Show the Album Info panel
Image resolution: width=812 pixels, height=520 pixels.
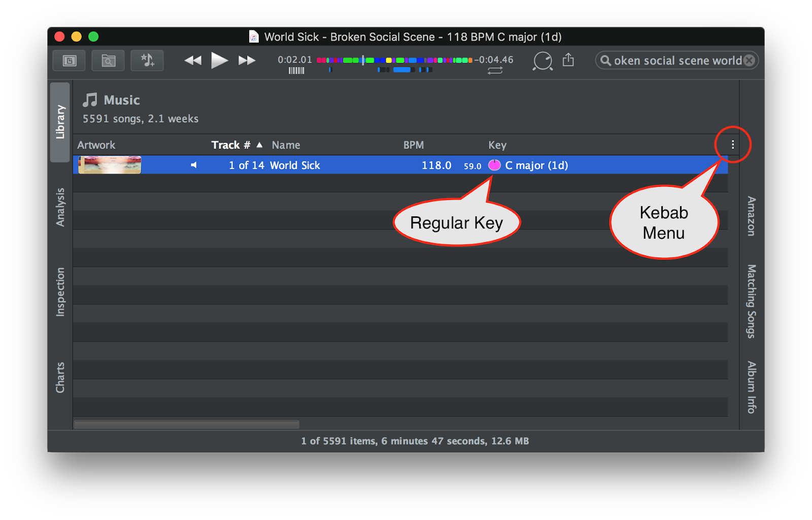[x=751, y=387]
